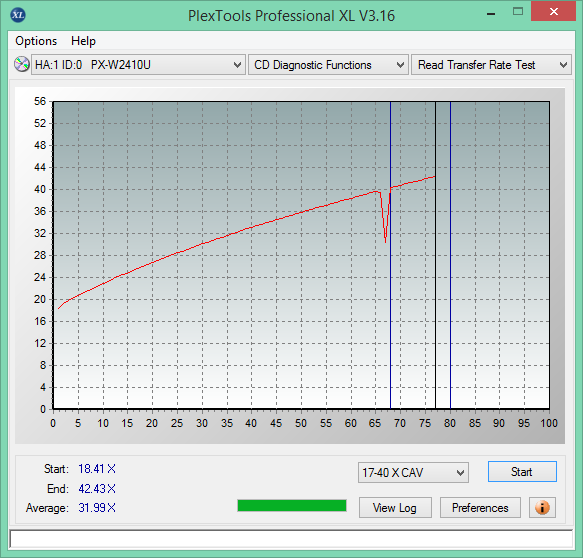583x558 pixels.
Task: Open the orange info button
Action: click(542, 507)
